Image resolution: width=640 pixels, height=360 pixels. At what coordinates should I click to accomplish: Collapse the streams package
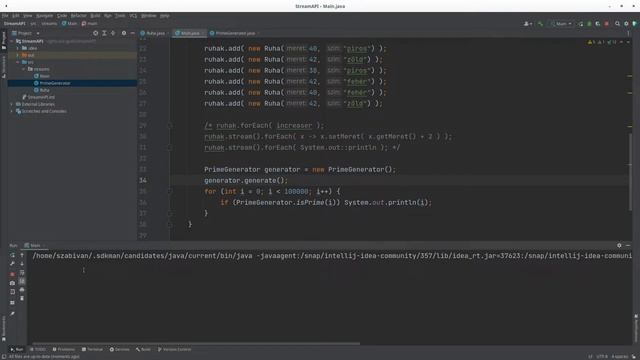coord(23,69)
